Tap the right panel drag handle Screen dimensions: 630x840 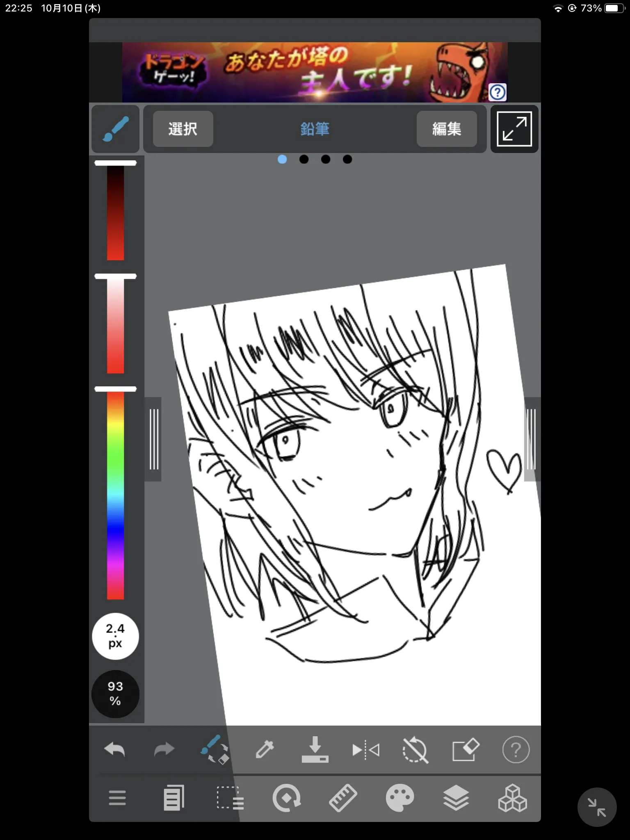tap(532, 439)
